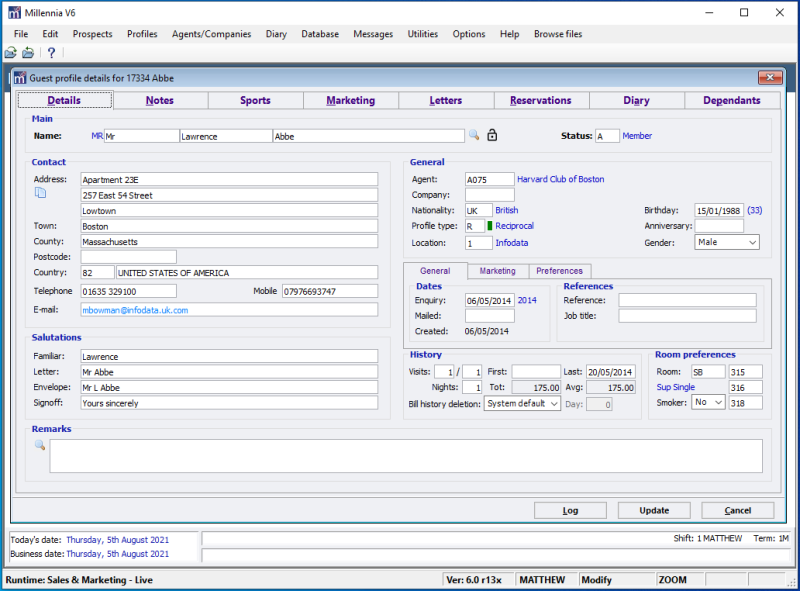Click into the Postcode input field

(x=128, y=257)
